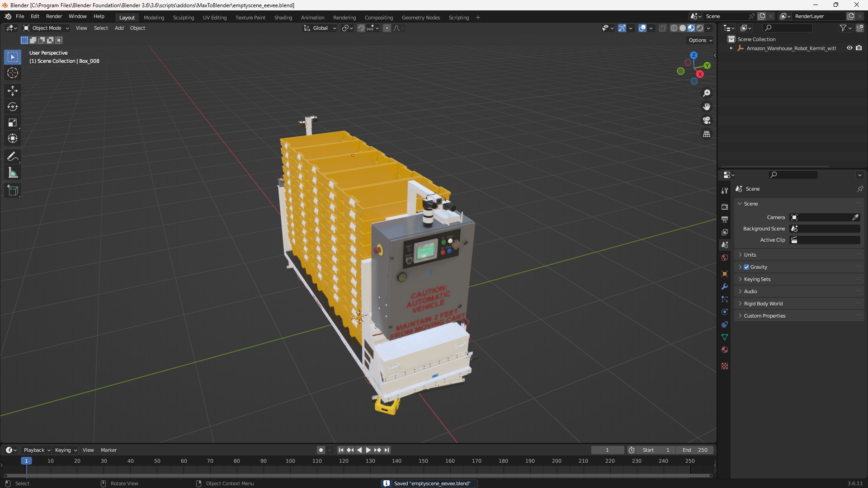This screenshot has width=868, height=488.
Task: Choose the Measure ruler tool
Action: (13, 173)
